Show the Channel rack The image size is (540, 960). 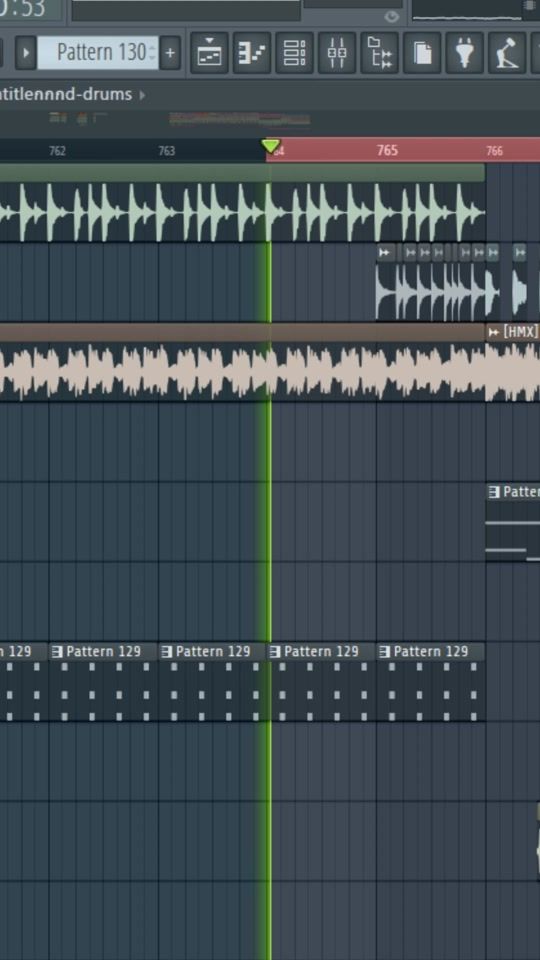coord(294,53)
